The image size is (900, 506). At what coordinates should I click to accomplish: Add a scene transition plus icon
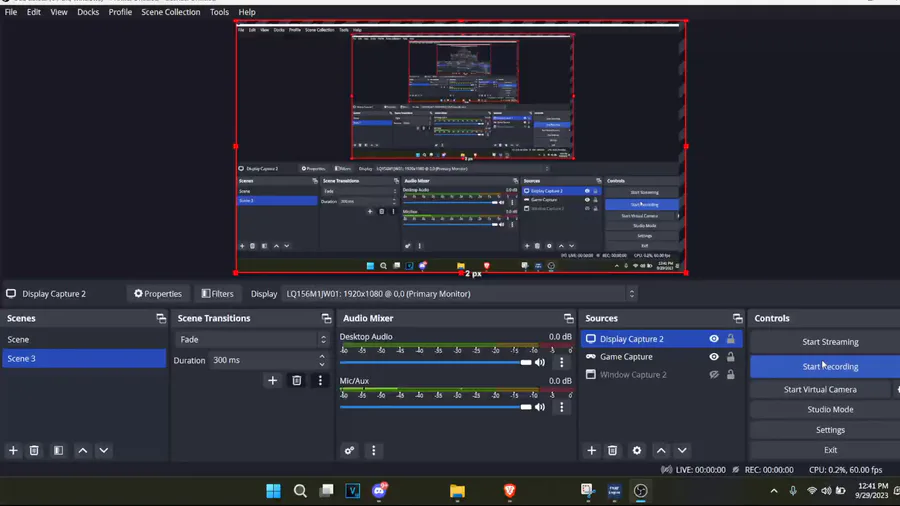point(273,380)
